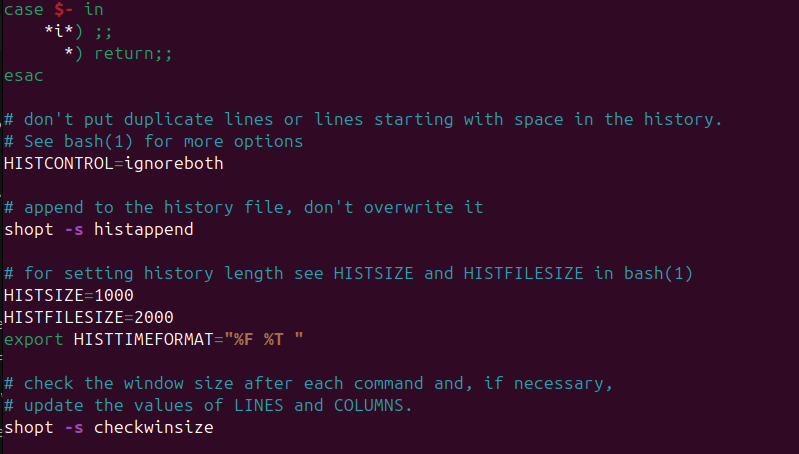
Task: Click 'HISTCONTROL' variable name
Action: (x=59, y=163)
